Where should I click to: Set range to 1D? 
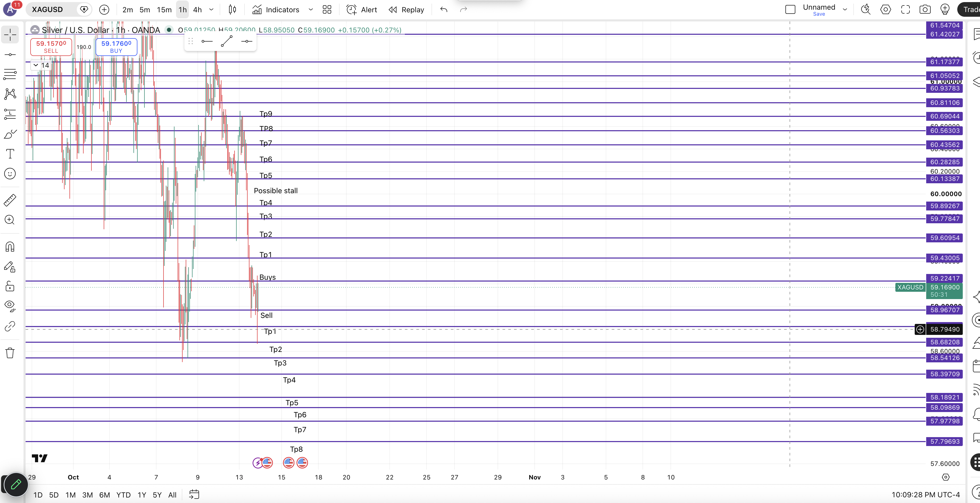38,495
